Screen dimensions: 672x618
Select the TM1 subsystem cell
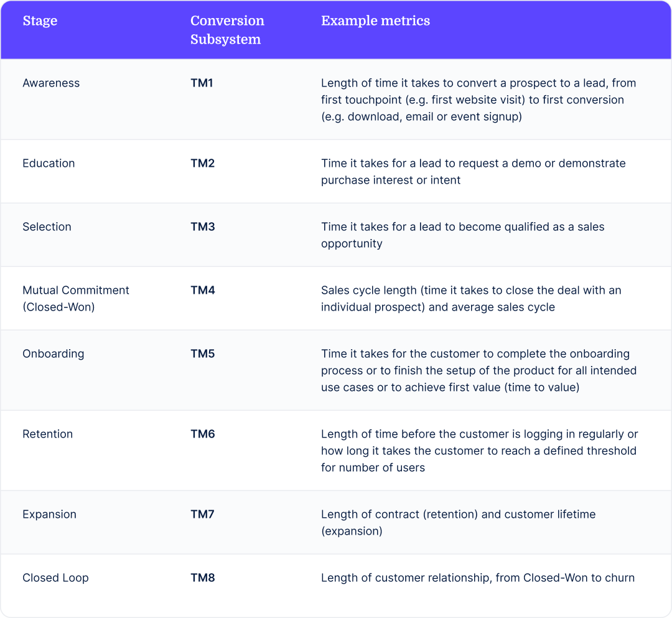(x=202, y=83)
